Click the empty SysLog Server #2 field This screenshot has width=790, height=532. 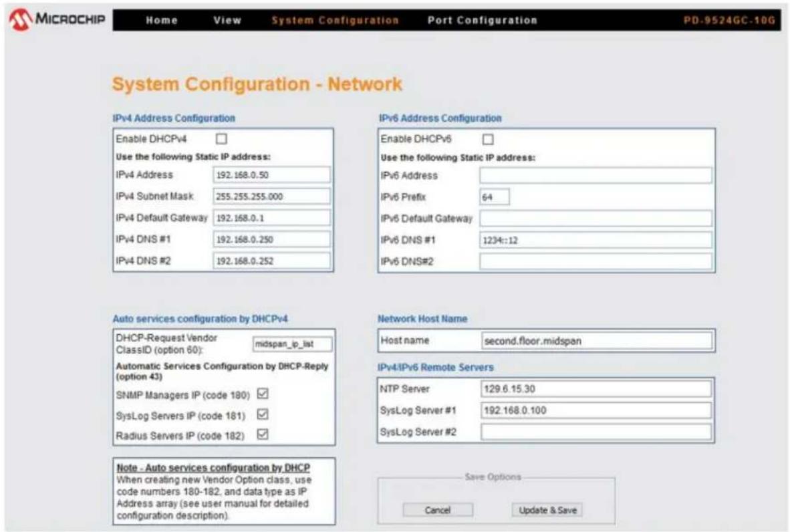pyautogui.click(x=596, y=432)
